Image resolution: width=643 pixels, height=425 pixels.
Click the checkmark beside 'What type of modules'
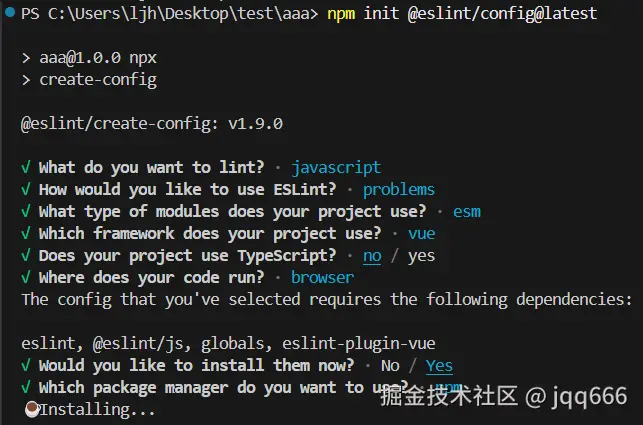pyautogui.click(x=26, y=211)
